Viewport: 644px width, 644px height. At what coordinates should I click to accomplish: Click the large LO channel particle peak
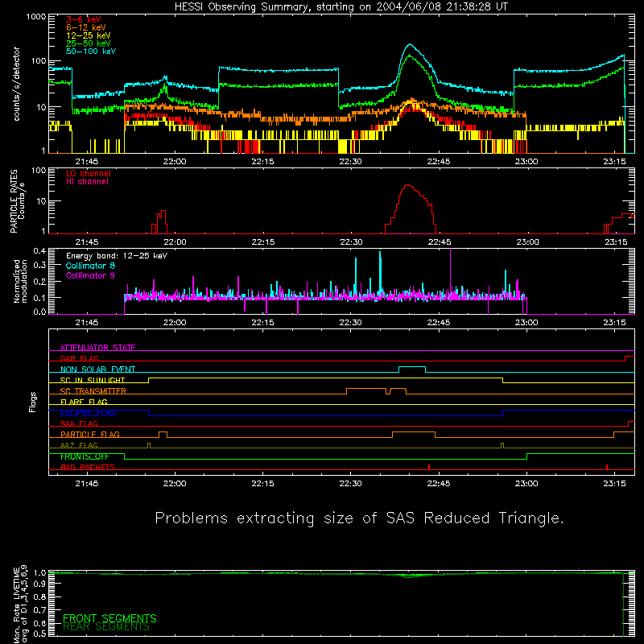[407, 186]
